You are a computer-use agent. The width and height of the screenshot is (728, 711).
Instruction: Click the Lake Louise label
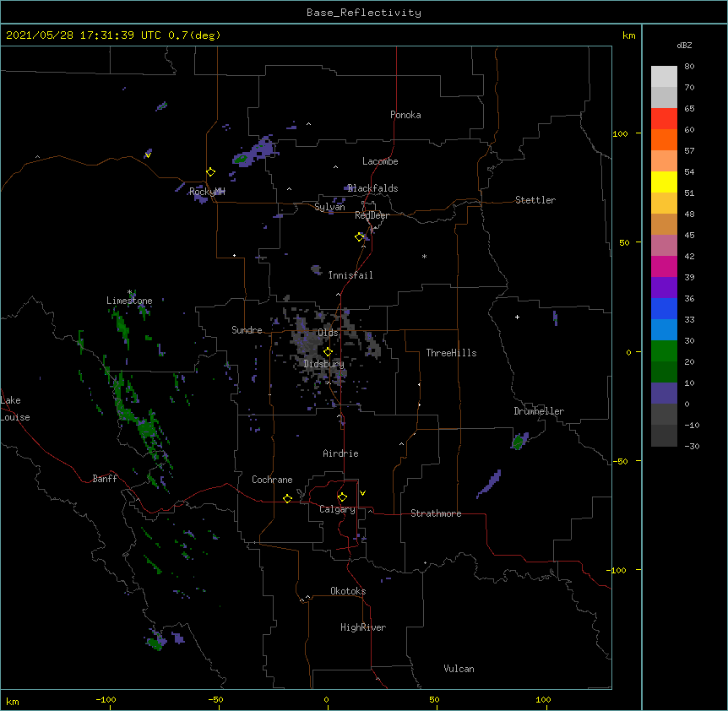(x=14, y=409)
